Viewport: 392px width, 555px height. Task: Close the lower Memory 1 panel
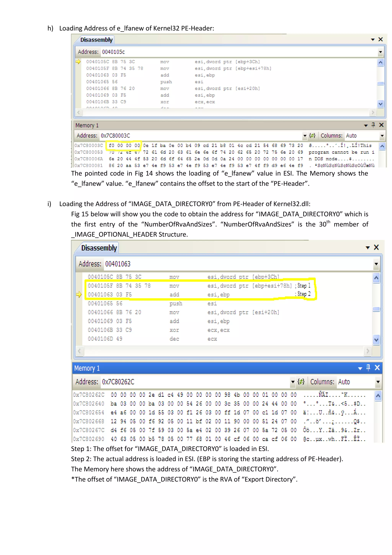(377, 368)
